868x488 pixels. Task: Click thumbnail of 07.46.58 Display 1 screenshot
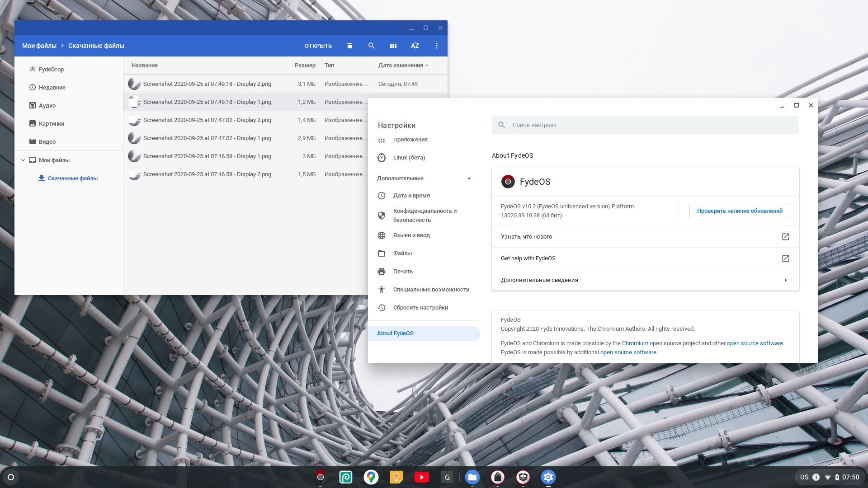(134, 156)
